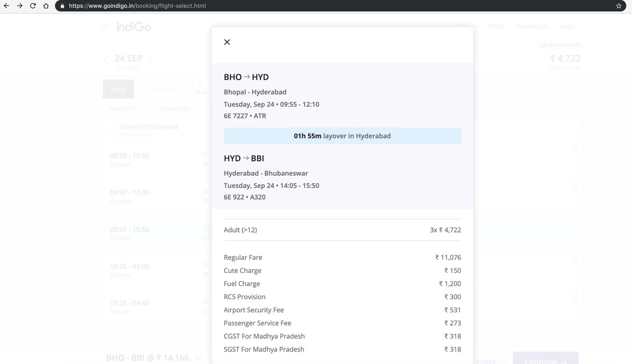Viewport: 632px width, 364px height.
Task: Click the Login link
Action: [568, 26]
